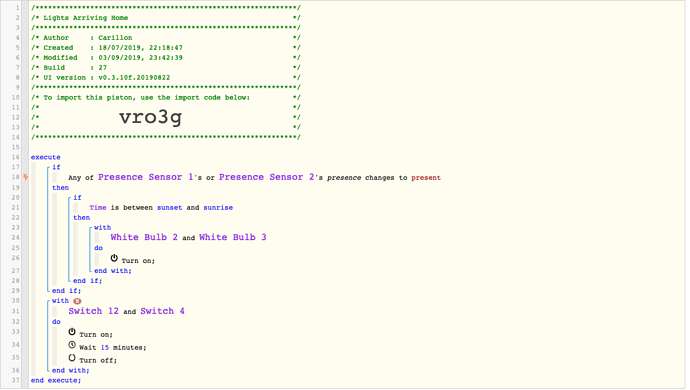The height and width of the screenshot is (390, 690).
Task: Click line number 18 in the gutter
Action: click(x=15, y=177)
